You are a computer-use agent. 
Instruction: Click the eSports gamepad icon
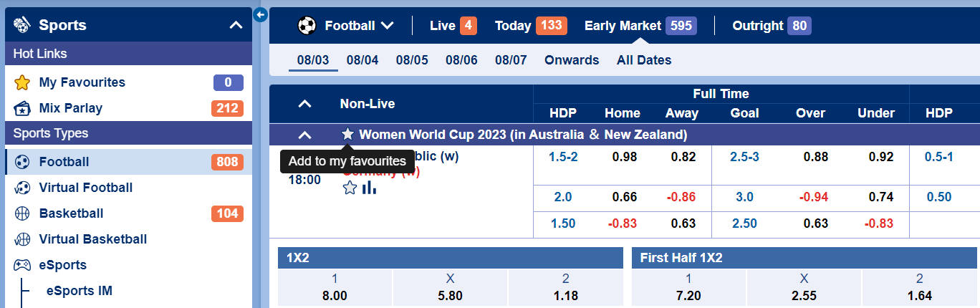pyautogui.click(x=22, y=265)
